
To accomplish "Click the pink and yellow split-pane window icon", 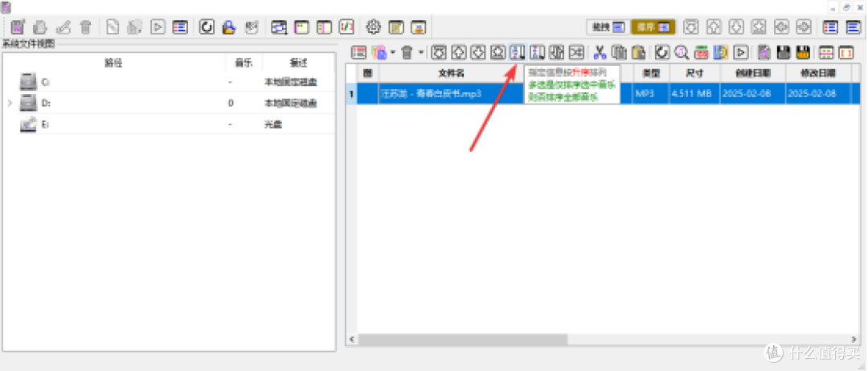I will (324, 26).
